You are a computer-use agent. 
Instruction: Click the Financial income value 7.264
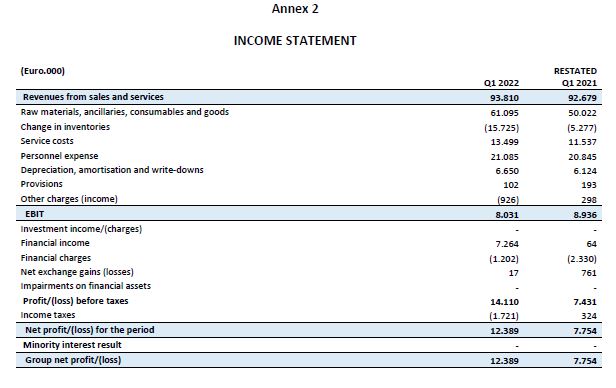click(x=507, y=244)
